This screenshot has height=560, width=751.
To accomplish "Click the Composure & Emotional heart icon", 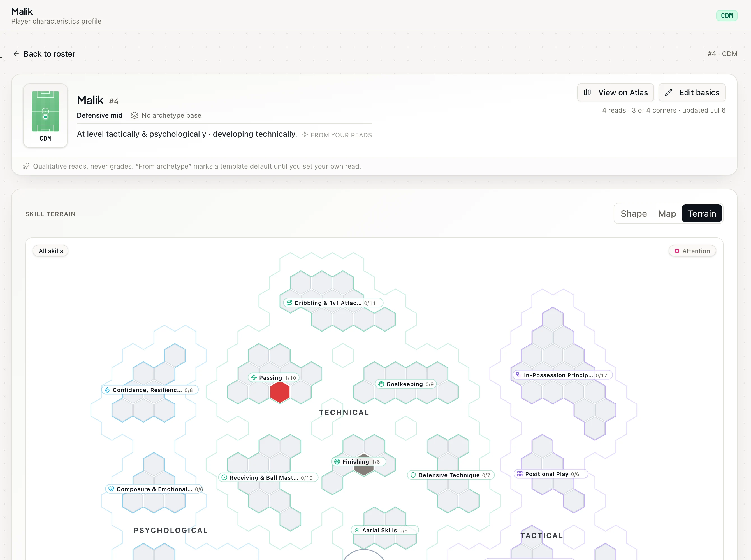I will coord(111,489).
